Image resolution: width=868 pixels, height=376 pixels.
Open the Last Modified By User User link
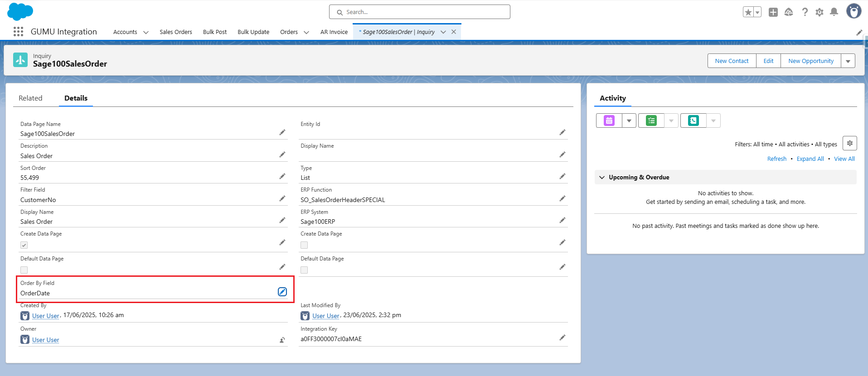326,316
